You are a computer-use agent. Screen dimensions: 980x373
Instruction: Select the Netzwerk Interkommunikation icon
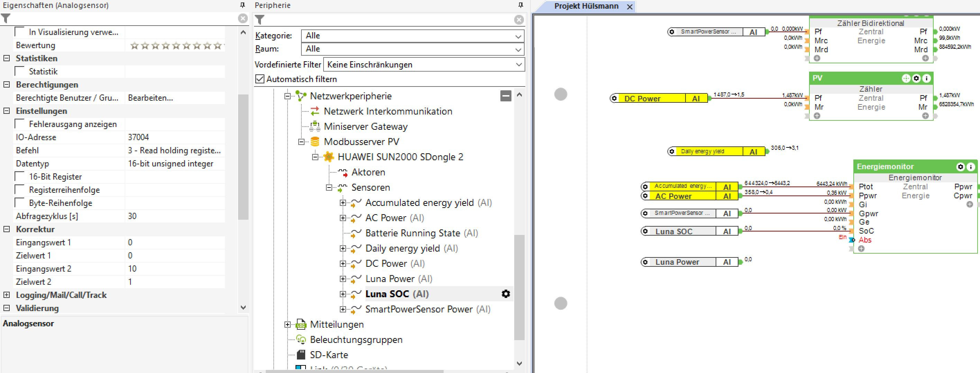pos(315,111)
